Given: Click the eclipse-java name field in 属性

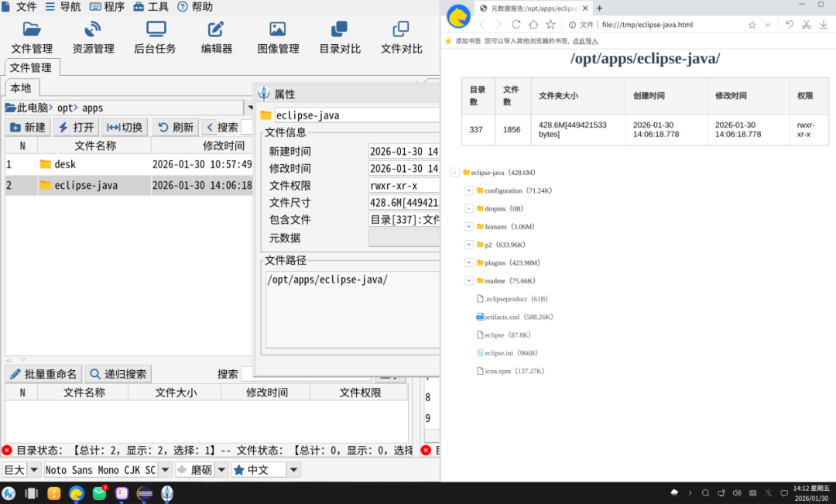Looking at the screenshot, I should (x=357, y=115).
